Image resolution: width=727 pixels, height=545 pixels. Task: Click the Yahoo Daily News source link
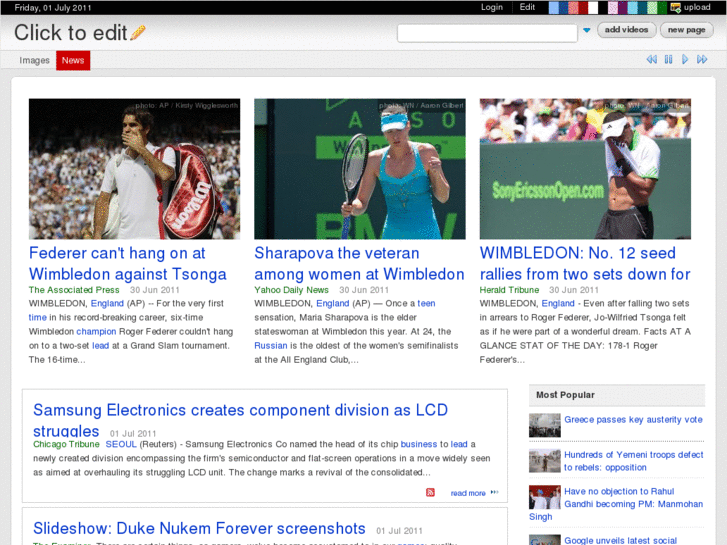pos(291,290)
